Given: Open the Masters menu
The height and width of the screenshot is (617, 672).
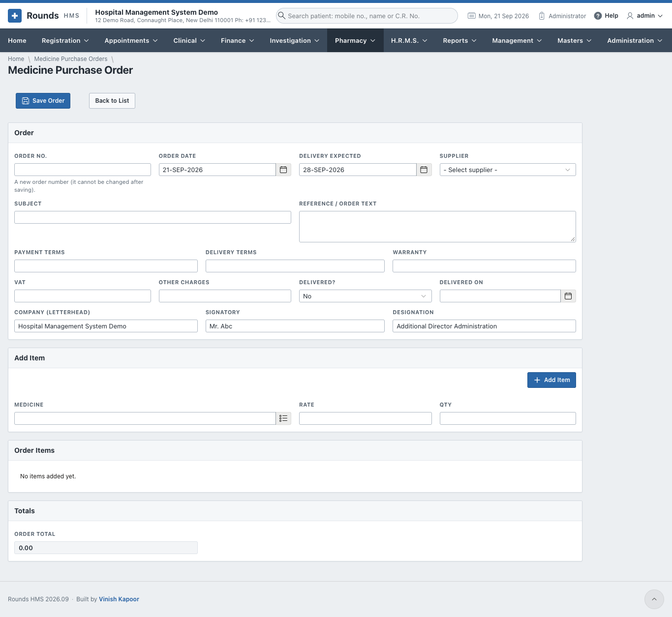Looking at the screenshot, I should click(575, 40).
